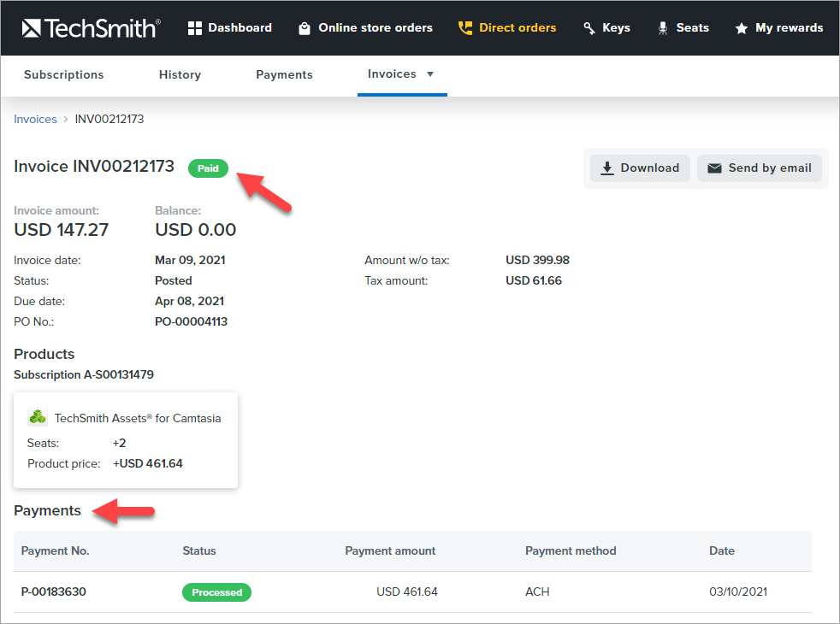Send the invoice by email
The width and height of the screenshot is (840, 624).
(x=759, y=168)
